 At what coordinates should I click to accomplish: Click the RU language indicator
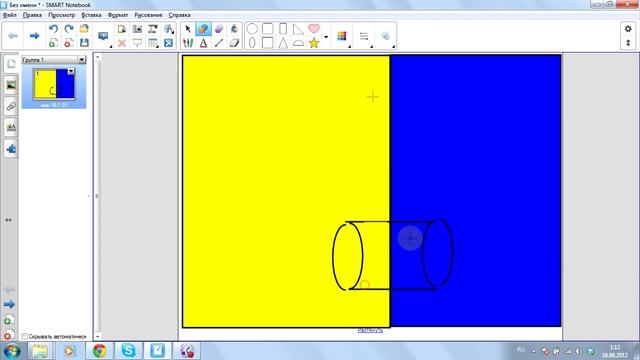(x=520, y=350)
